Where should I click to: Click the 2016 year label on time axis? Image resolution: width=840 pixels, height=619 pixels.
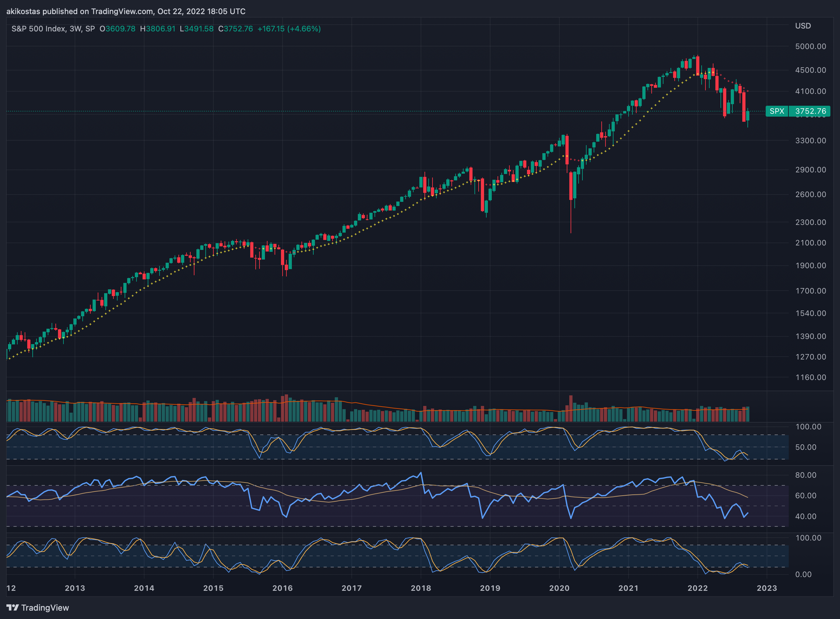point(283,588)
